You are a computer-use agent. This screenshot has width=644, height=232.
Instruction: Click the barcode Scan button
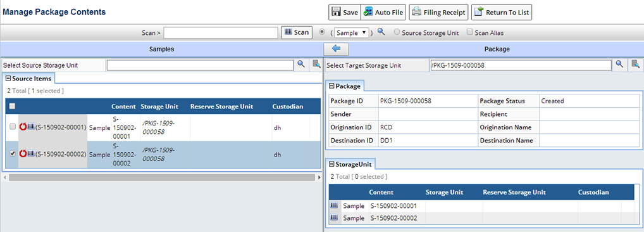pos(297,32)
